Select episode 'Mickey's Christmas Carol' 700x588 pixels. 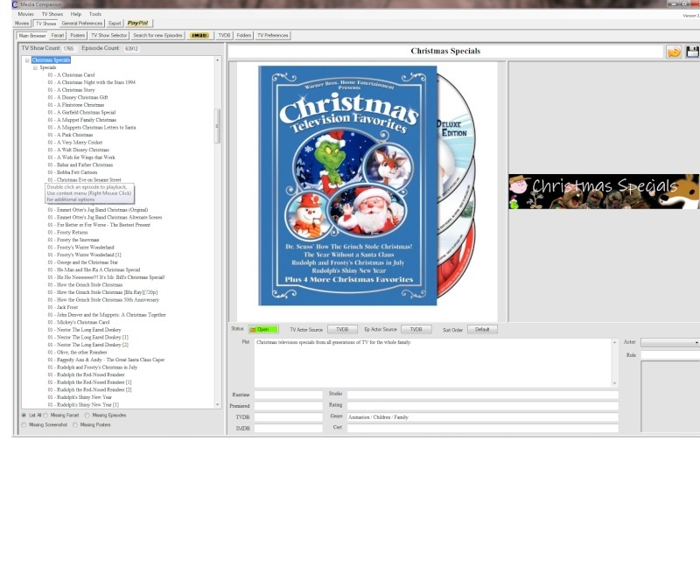pos(79,322)
